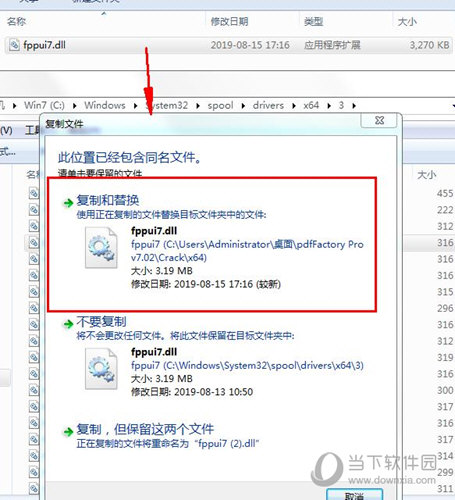The height and width of the screenshot is (500, 455).
Task: Click fppui7.dll file icon in top window
Action: [x=14, y=45]
